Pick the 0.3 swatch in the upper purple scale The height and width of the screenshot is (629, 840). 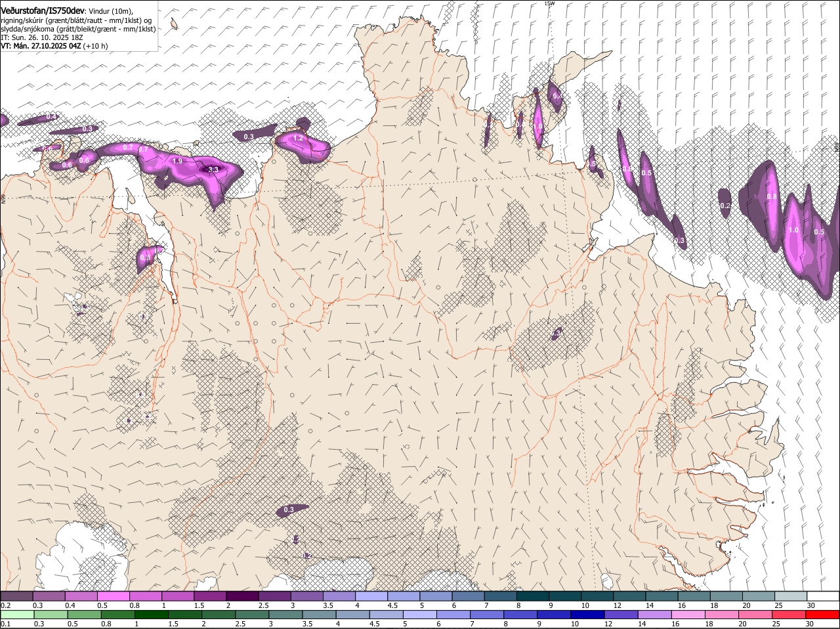(x=49, y=596)
